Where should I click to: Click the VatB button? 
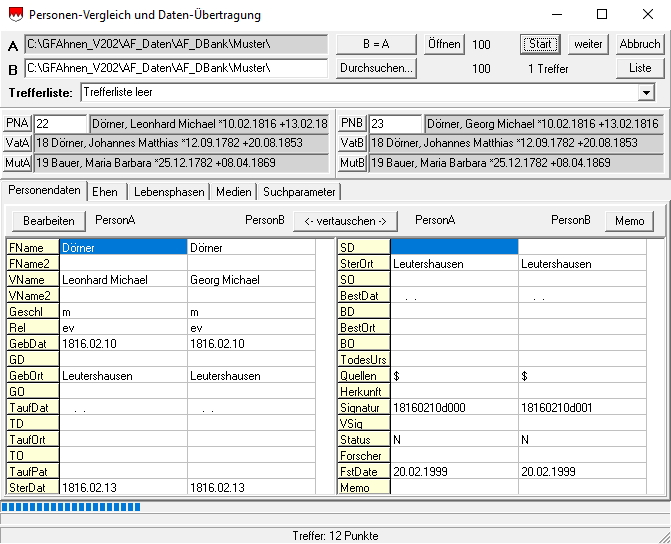click(352, 143)
